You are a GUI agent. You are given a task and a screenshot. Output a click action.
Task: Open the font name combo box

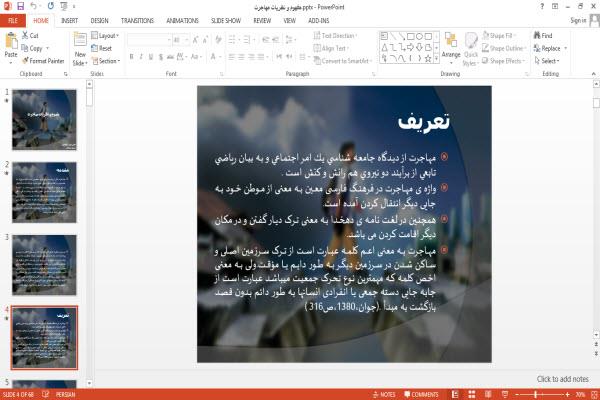[149, 40]
